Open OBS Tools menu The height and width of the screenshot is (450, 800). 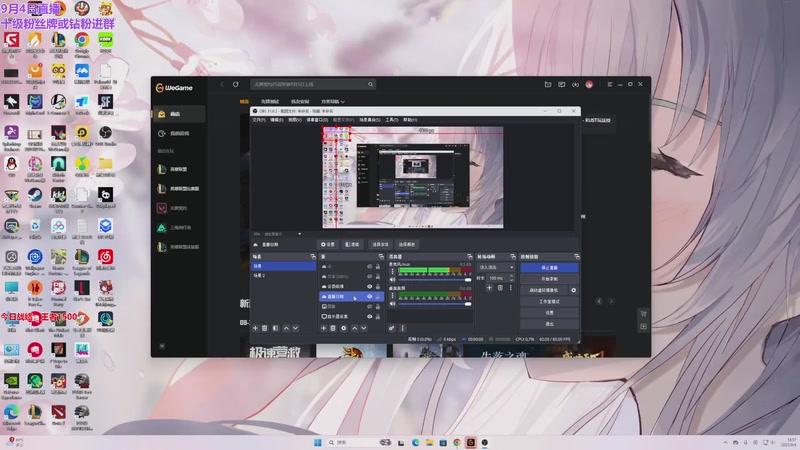pyautogui.click(x=391, y=120)
